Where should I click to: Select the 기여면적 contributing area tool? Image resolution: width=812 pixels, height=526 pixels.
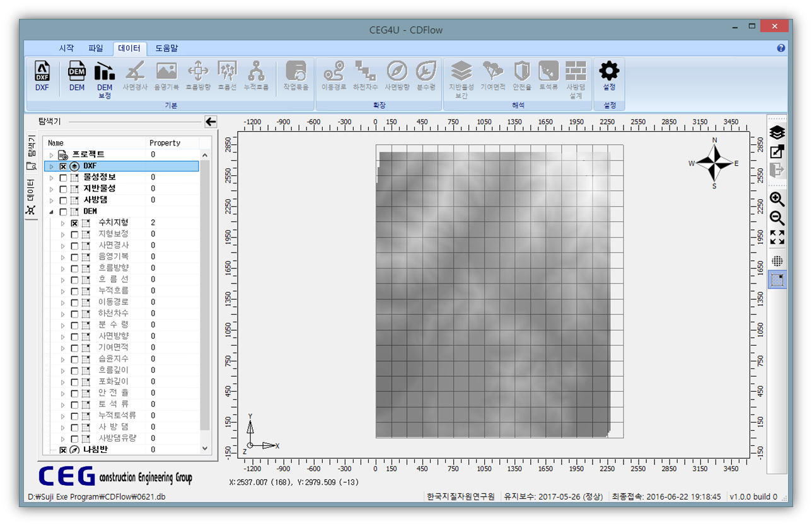click(x=493, y=77)
